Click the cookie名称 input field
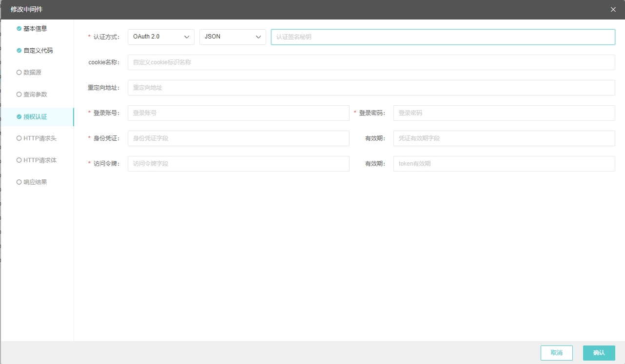The height and width of the screenshot is (364, 625). 371,62
